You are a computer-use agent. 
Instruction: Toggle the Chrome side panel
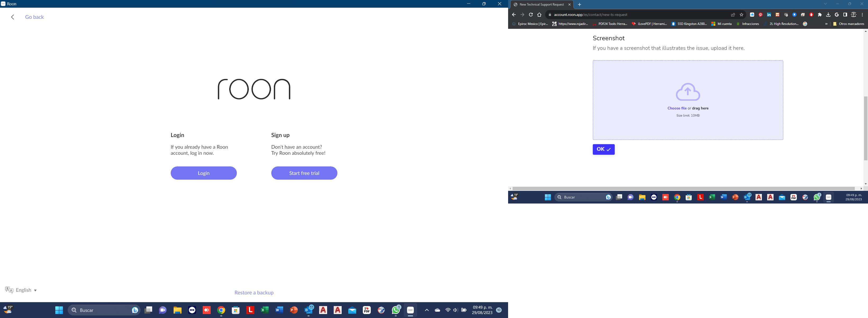click(x=845, y=15)
